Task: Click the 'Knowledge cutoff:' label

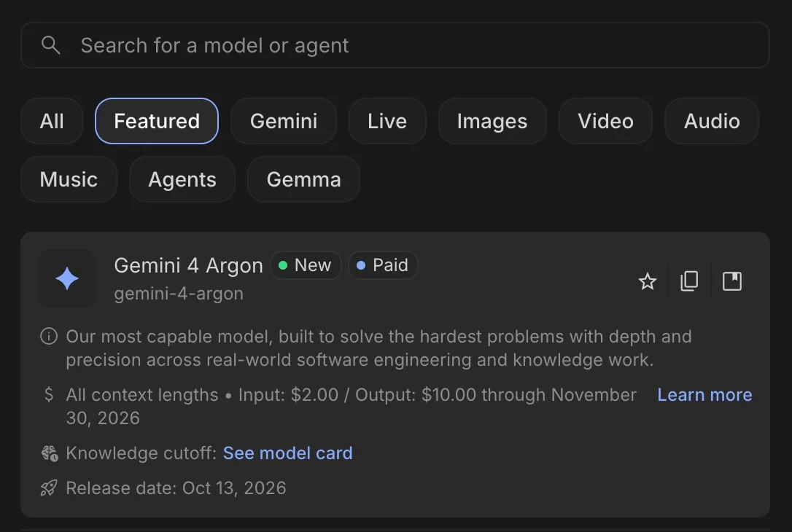Action: point(141,453)
